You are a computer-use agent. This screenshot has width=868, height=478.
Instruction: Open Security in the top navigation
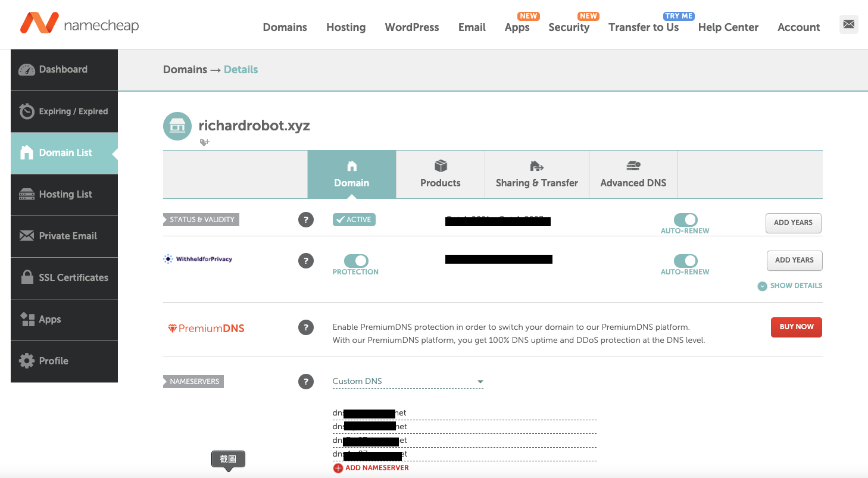click(x=569, y=27)
